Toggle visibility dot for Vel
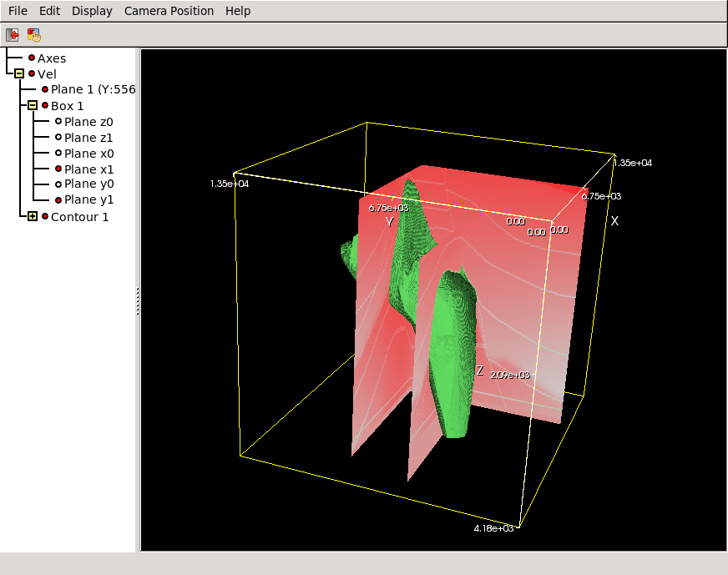This screenshot has width=728, height=575. 32,73
